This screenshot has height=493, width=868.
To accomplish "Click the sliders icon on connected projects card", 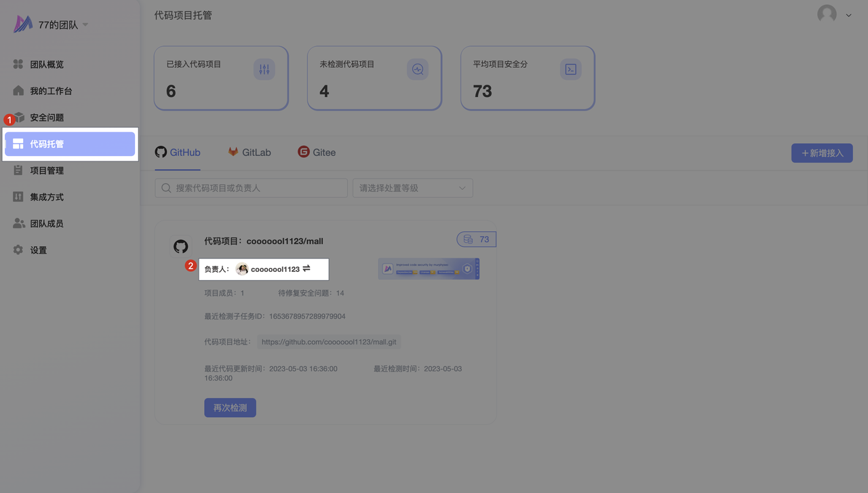I will pyautogui.click(x=264, y=69).
